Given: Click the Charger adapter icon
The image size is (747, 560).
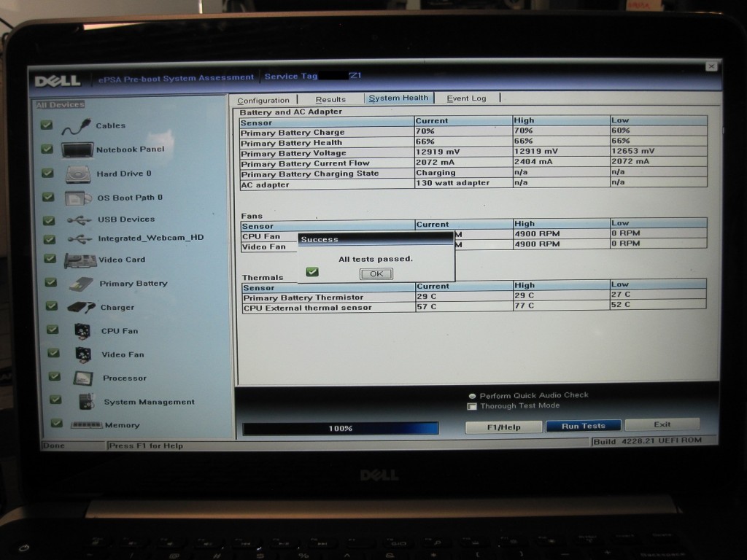Looking at the screenshot, I should [82, 308].
